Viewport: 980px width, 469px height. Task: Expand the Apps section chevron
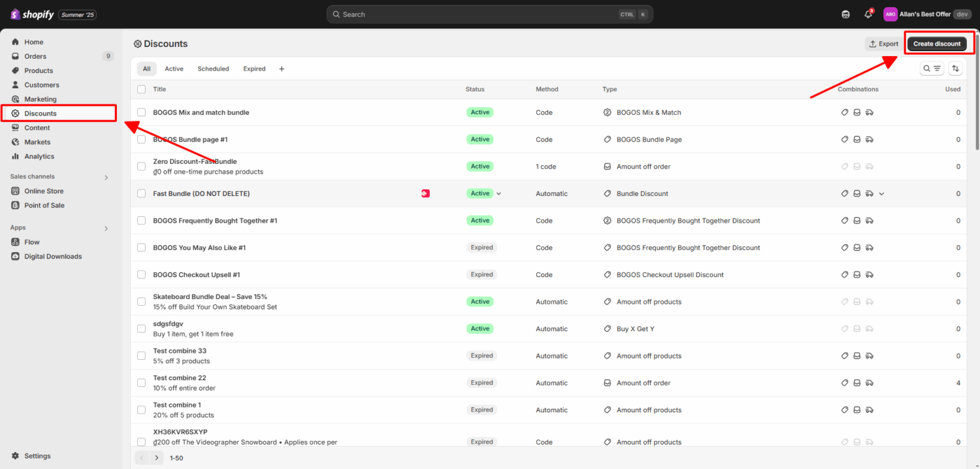[106, 229]
